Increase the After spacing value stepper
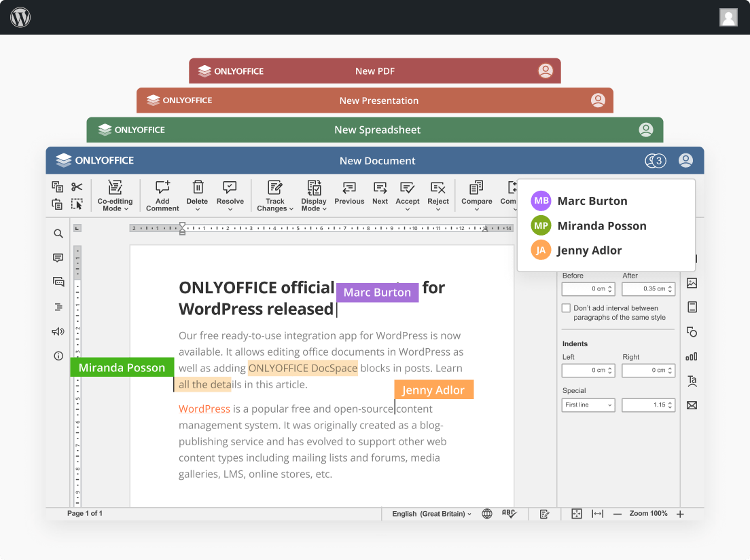The width and height of the screenshot is (750, 560). (671, 286)
